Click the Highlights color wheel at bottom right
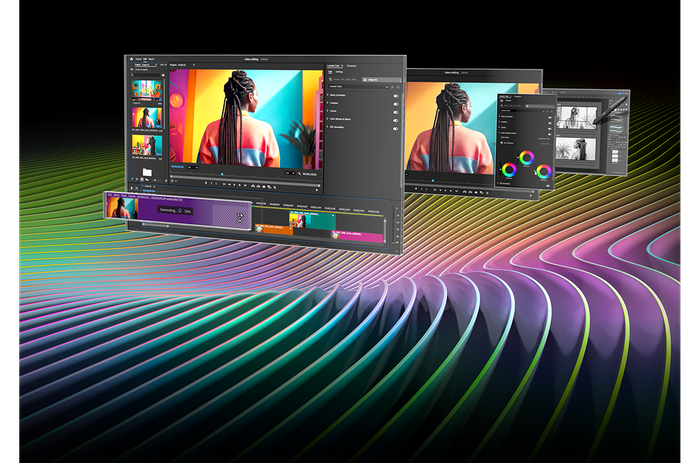 point(542,171)
